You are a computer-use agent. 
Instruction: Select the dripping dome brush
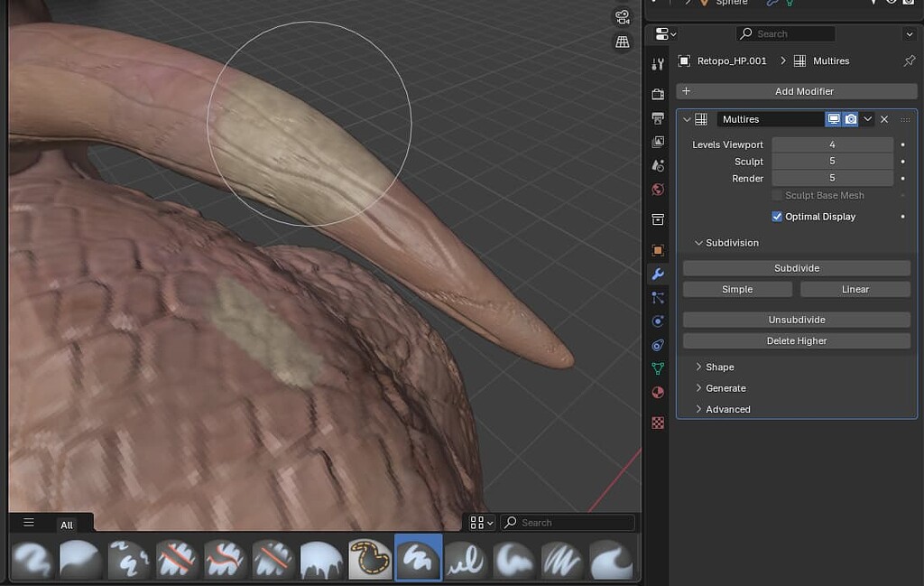click(x=321, y=558)
